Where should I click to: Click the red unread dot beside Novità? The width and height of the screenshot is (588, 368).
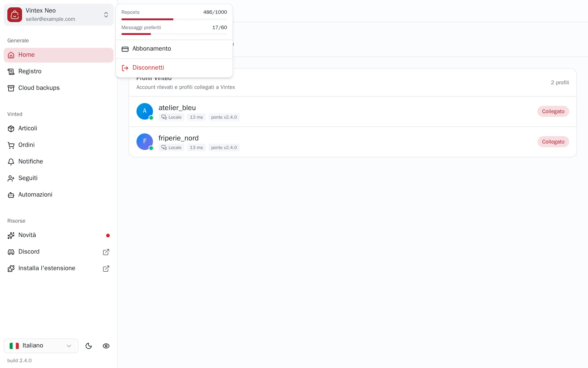108,236
